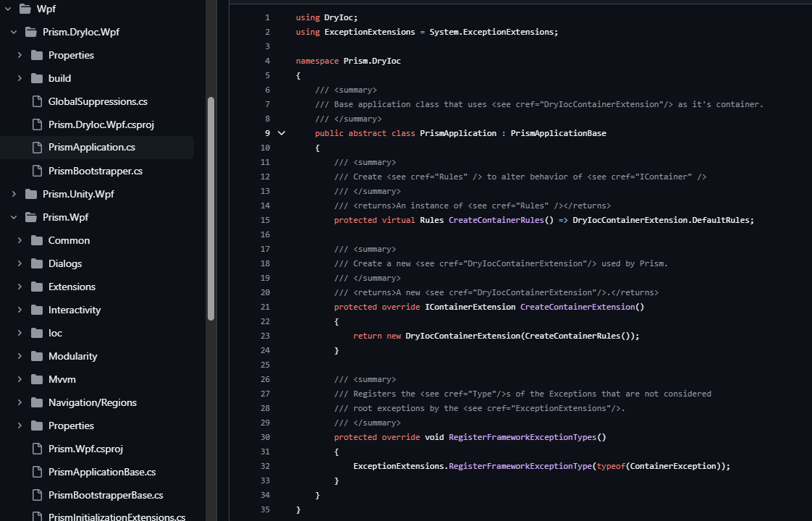This screenshot has width=812, height=521.
Task: Open PrismApplication.cs in file tree
Action: [x=91, y=147]
